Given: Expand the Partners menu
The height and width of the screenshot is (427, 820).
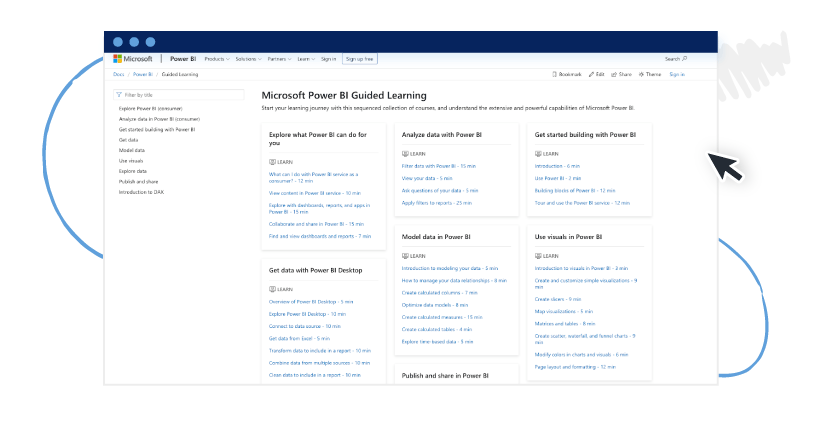Looking at the screenshot, I should (x=279, y=59).
